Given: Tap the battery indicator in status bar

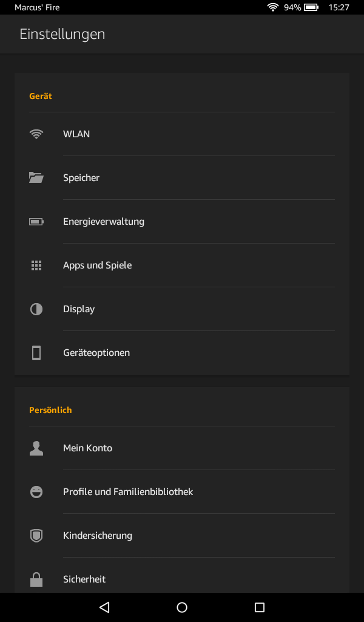Looking at the screenshot, I should tap(311, 7).
